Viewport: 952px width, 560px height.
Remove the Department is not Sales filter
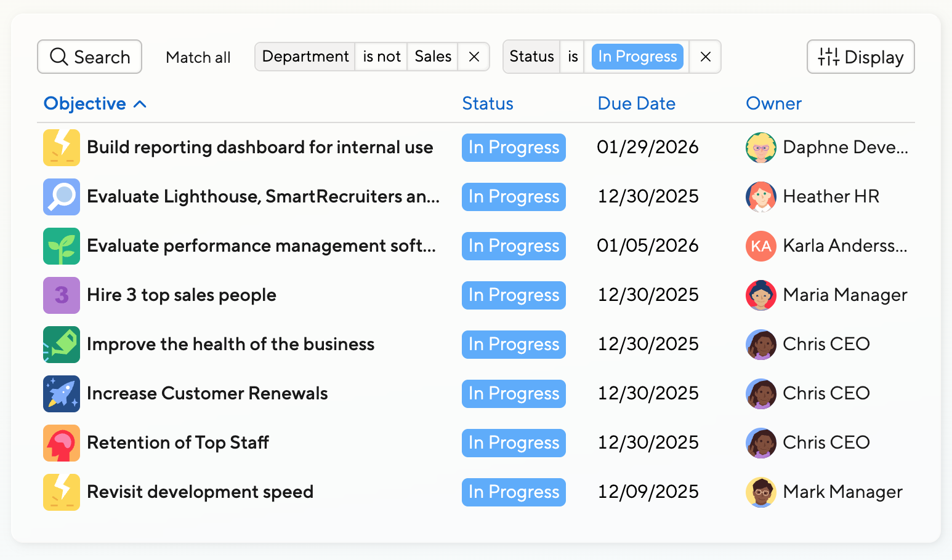coord(474,57)
